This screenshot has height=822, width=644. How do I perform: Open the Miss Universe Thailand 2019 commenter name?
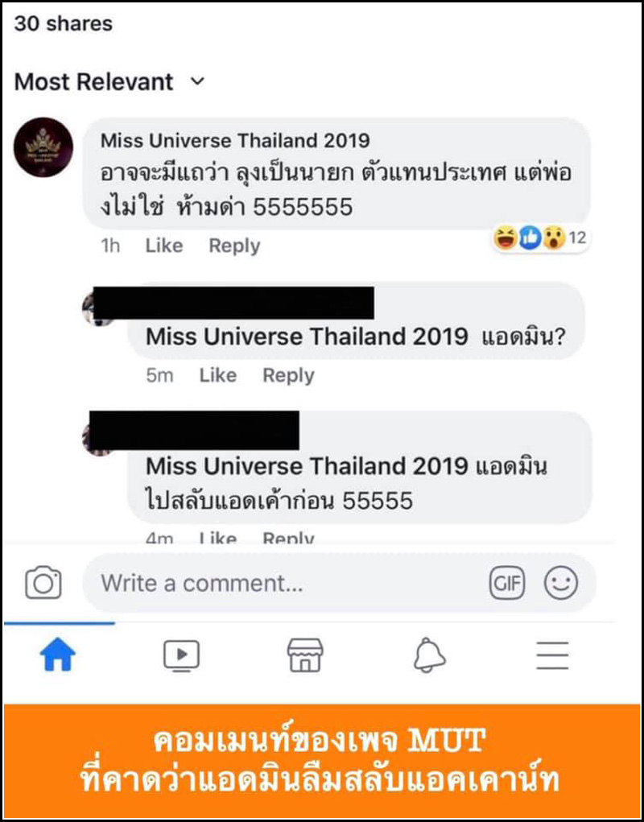(x=235, y=141)
